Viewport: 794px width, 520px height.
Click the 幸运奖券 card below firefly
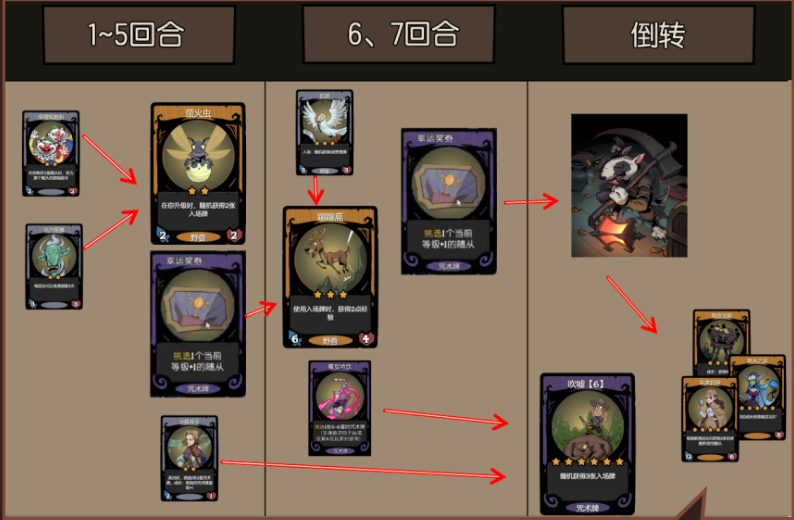tap(198, 324)
